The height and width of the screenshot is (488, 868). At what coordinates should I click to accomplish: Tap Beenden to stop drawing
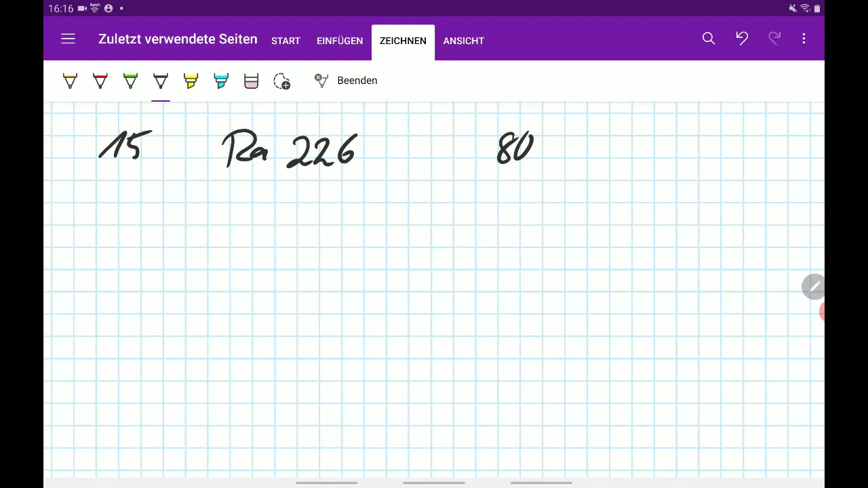pos(357,81)
